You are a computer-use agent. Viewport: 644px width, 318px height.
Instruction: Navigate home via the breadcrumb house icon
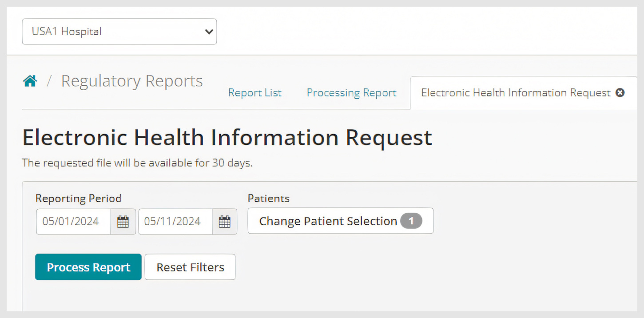pyautogui.click(x=29, y=80)
